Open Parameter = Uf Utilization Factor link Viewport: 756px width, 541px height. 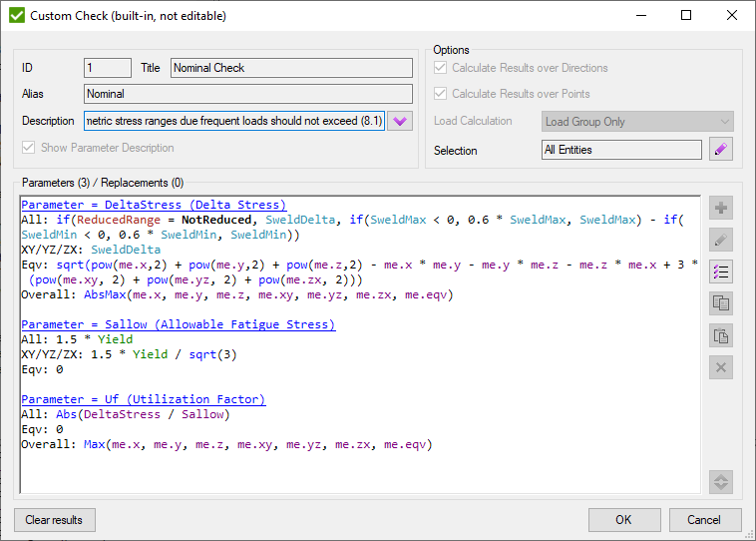click(143, 399)
